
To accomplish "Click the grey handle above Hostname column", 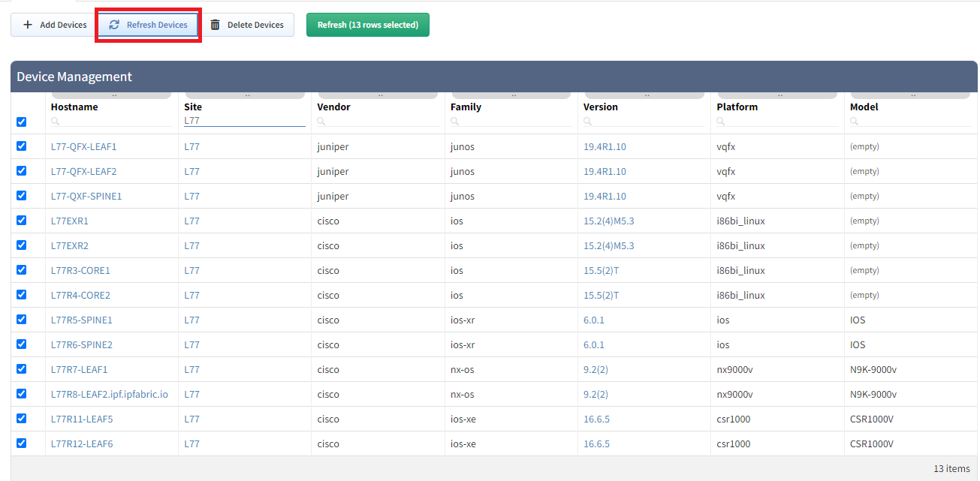I will [112, 95].
